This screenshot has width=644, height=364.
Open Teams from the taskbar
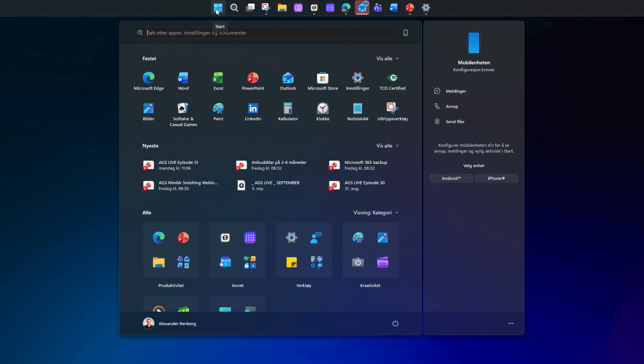coord(378,8)
